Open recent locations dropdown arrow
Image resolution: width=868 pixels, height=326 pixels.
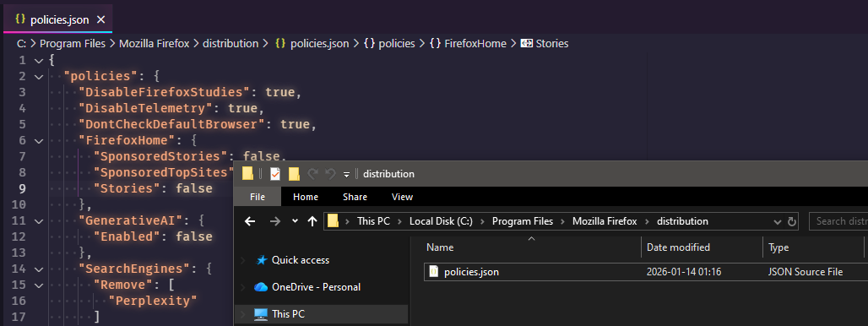pyautogui.click(x=295, y=221)
